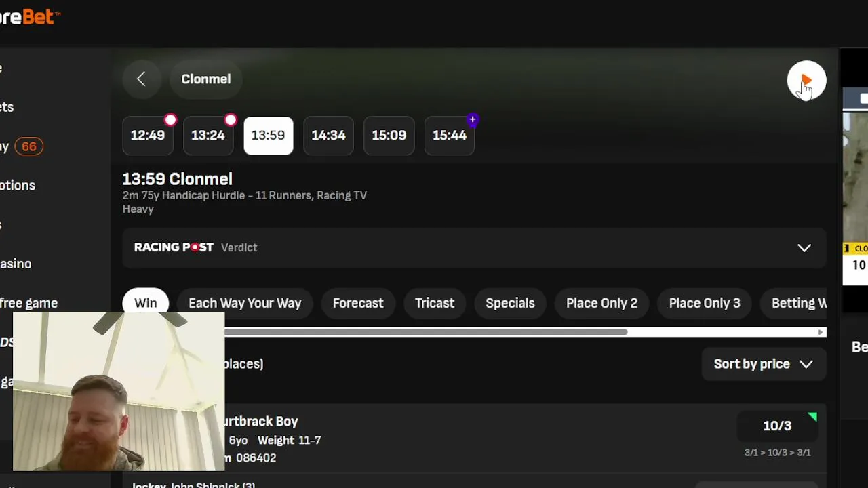Click the 3/1 > 10/3 > 3/1 price history
The width and height of the screenshot is (868, 488).
[x=777, y=453]
